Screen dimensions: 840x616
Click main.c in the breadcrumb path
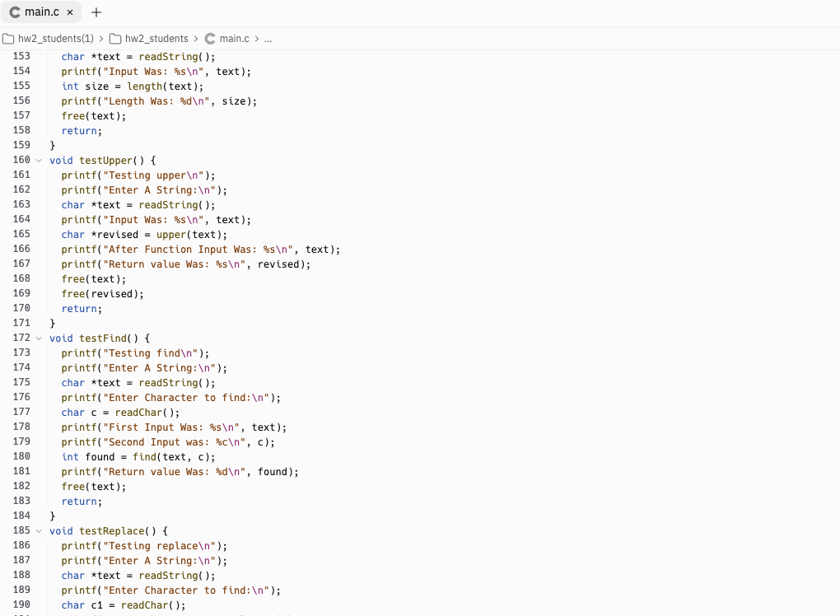click(x=236, y=37)
